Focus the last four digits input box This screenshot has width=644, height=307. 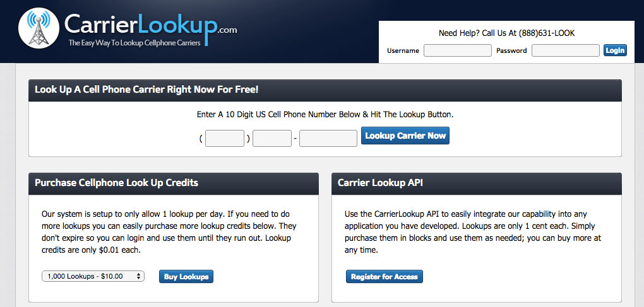pos(328,138)
